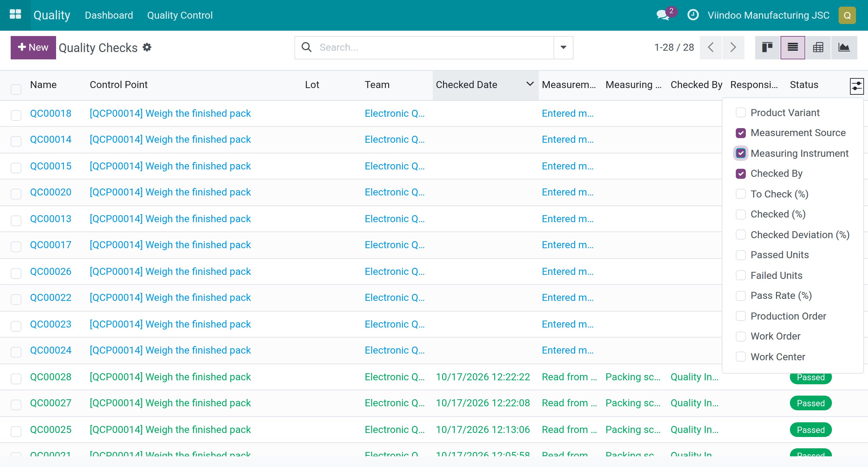Switch to the List view
This screenshot has height=467, width=868.
coord(793,47)
